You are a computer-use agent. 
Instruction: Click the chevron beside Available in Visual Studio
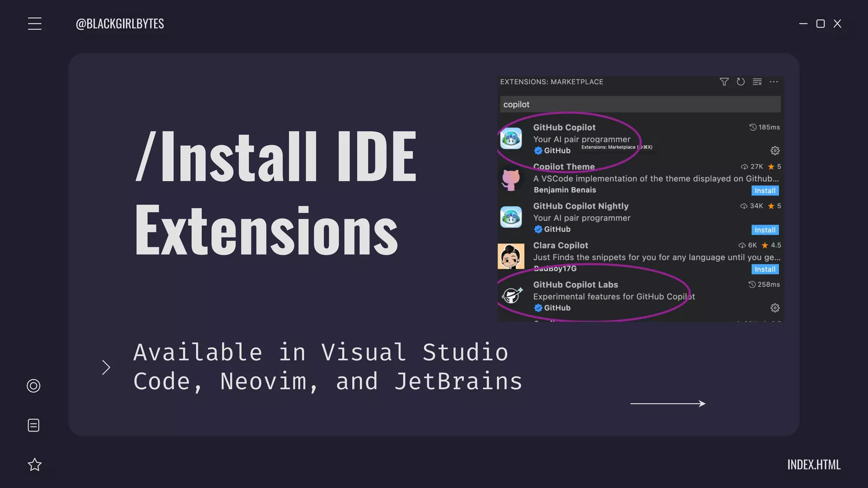(x=106, y=367)
